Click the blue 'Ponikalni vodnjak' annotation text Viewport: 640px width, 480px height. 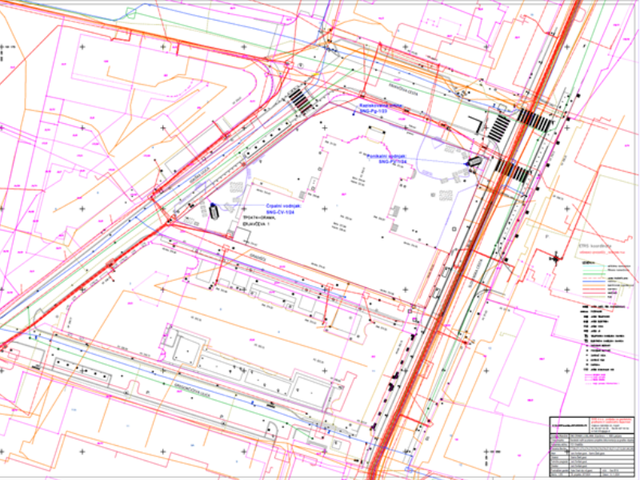tap(384, 158)
